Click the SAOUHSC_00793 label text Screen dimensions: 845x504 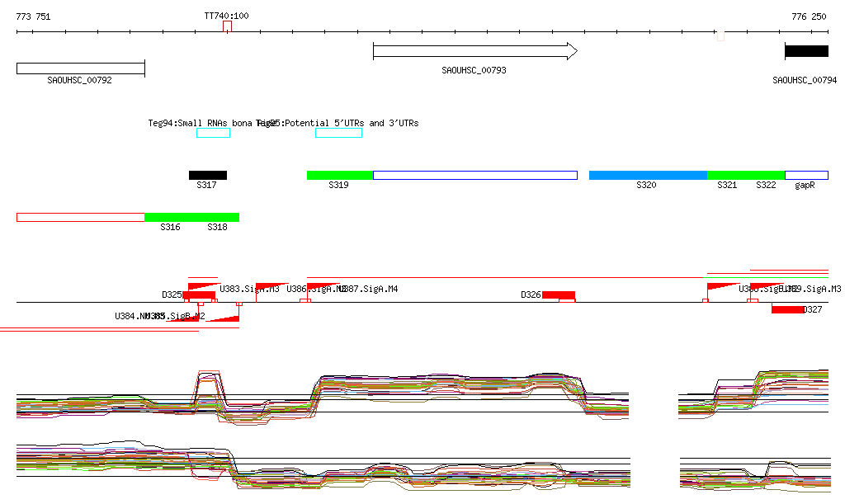tap(474, 70)
